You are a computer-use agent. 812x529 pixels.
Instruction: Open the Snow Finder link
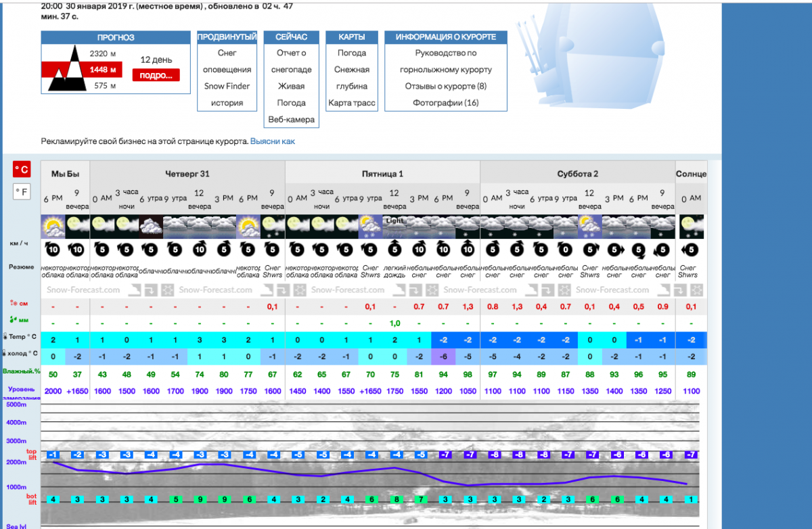227,86
